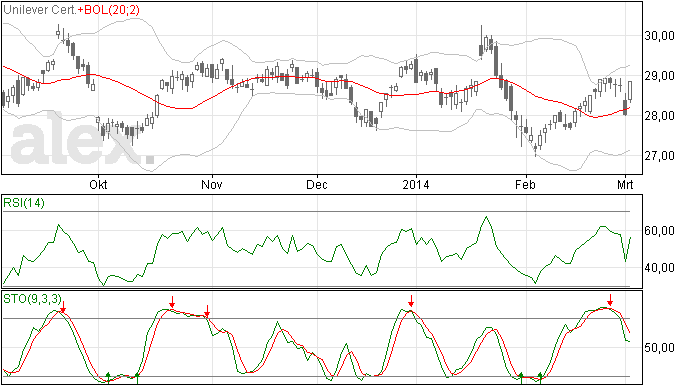Select the Okt date axis label
The image size is (690, 387).
coord(98,184)
